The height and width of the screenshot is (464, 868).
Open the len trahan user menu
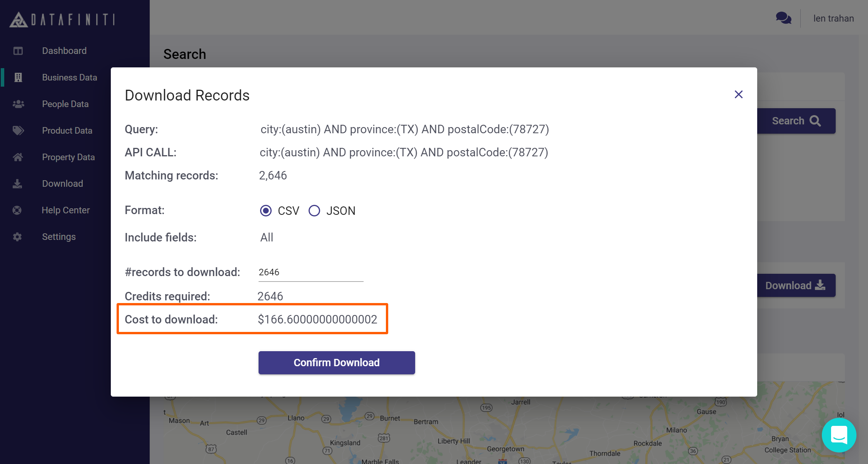click(833, 18)
